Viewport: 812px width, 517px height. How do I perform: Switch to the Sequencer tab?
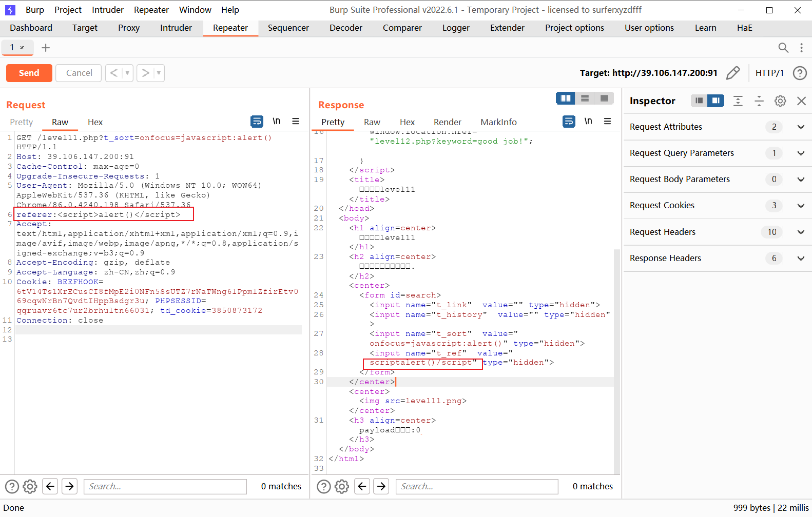pos(288,28)
